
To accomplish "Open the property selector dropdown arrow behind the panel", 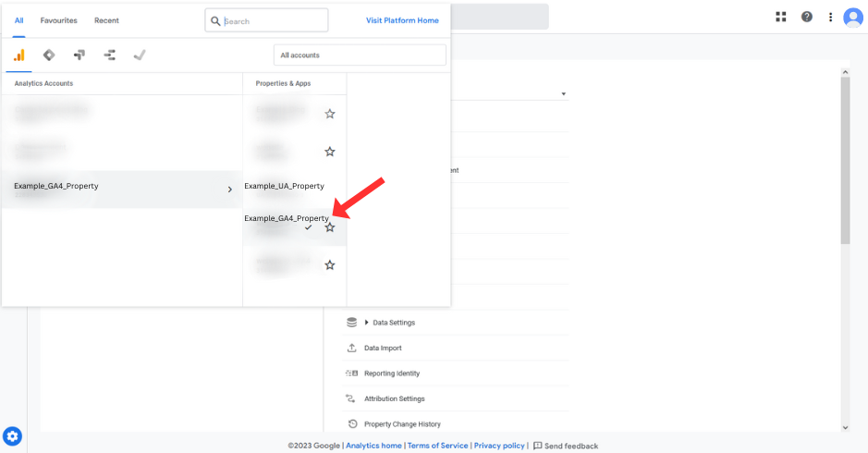I will tap(564, 94).
